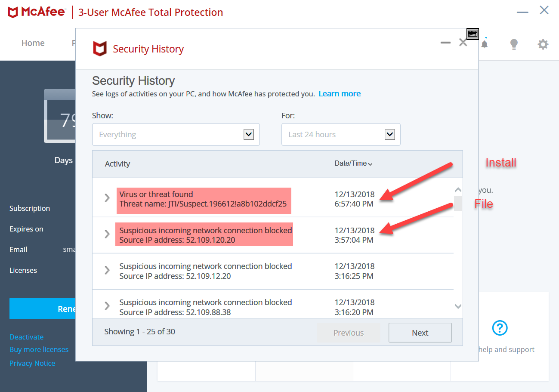Go to the Home tab
This screenshot has height=392, width=559.
(33, 43)
